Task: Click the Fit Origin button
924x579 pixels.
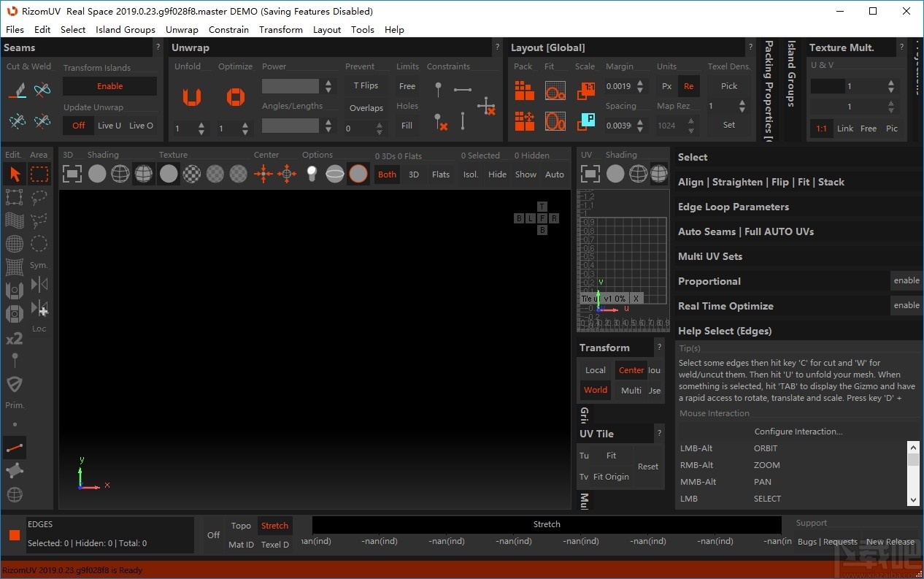Action: 611,477
